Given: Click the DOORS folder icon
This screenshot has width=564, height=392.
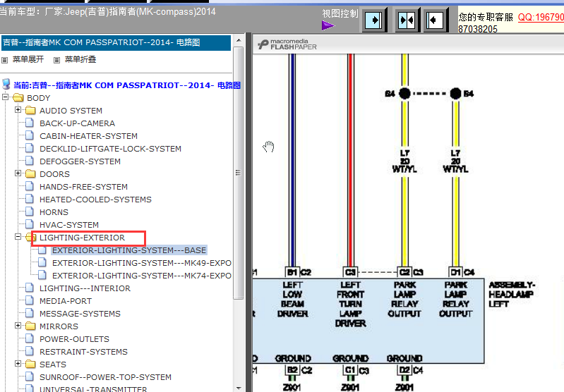Looking at the screenshot, I should click(30, 174).
